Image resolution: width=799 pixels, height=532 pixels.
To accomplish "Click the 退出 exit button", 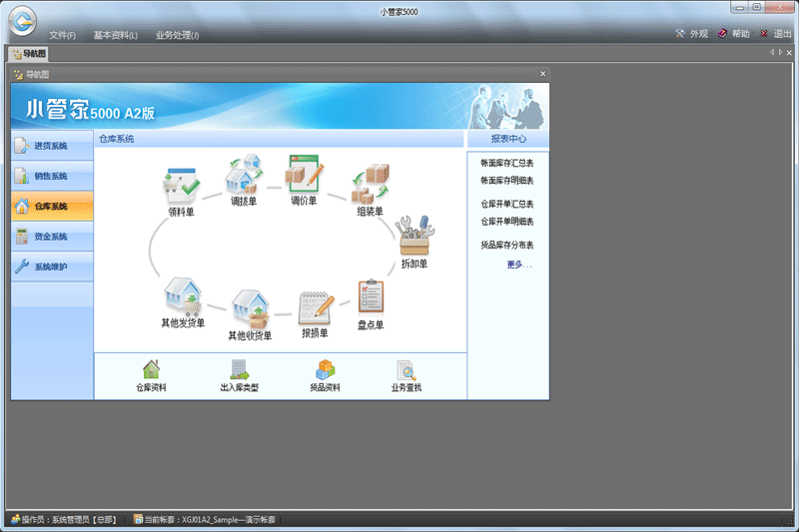I will [775, 34].
